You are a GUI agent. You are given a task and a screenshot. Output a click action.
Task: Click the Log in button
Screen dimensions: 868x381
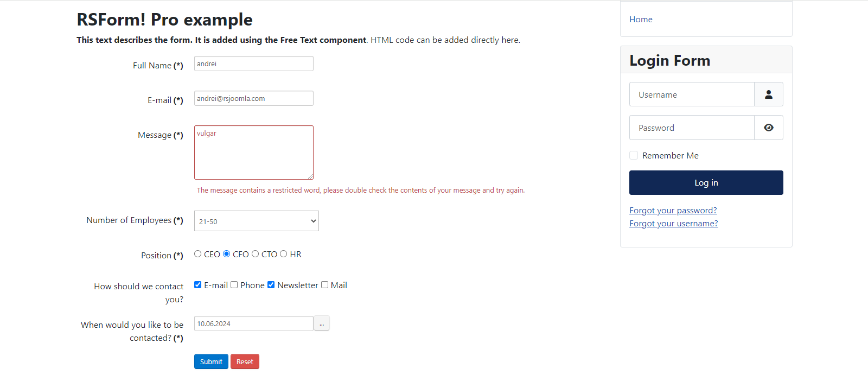[x=706, y=182]
